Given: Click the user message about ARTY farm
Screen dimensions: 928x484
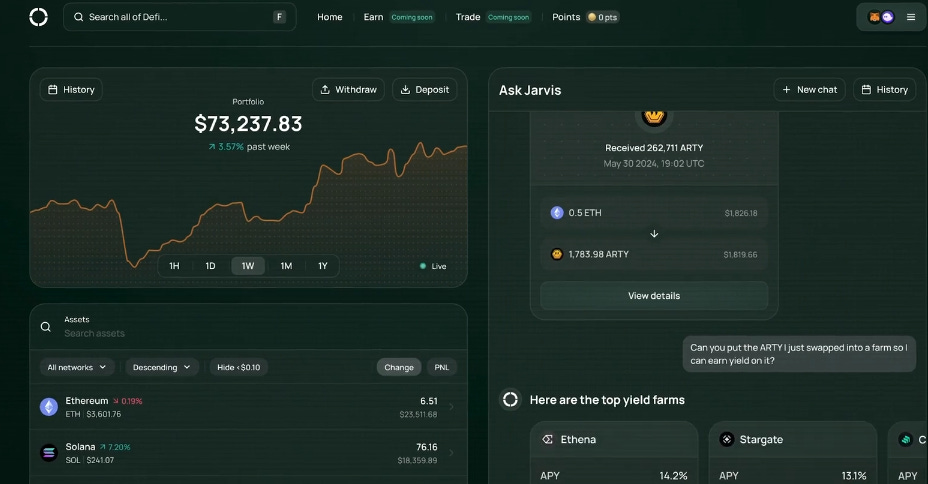Looking at the screenshot, I should [799, 354].
